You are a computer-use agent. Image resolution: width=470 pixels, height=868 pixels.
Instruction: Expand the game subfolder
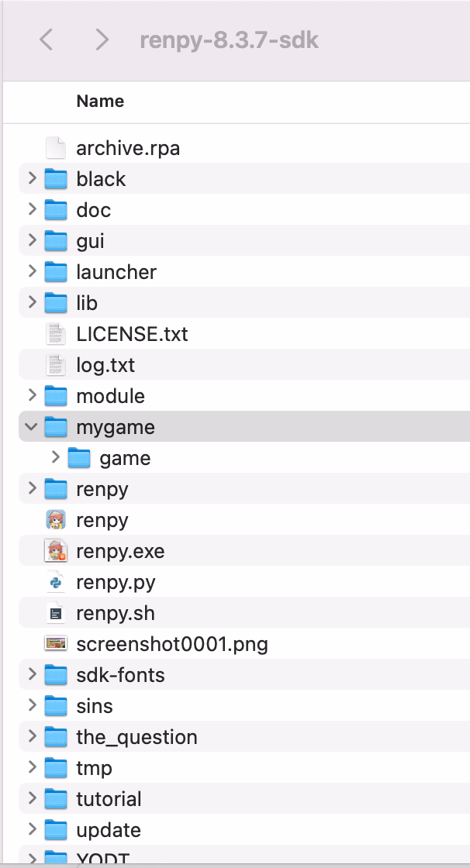pyautogui.click(x=55, y=457)
